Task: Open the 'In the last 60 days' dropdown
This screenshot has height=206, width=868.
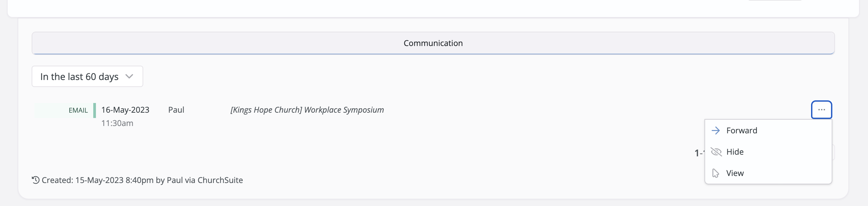Action: (87, 77)
